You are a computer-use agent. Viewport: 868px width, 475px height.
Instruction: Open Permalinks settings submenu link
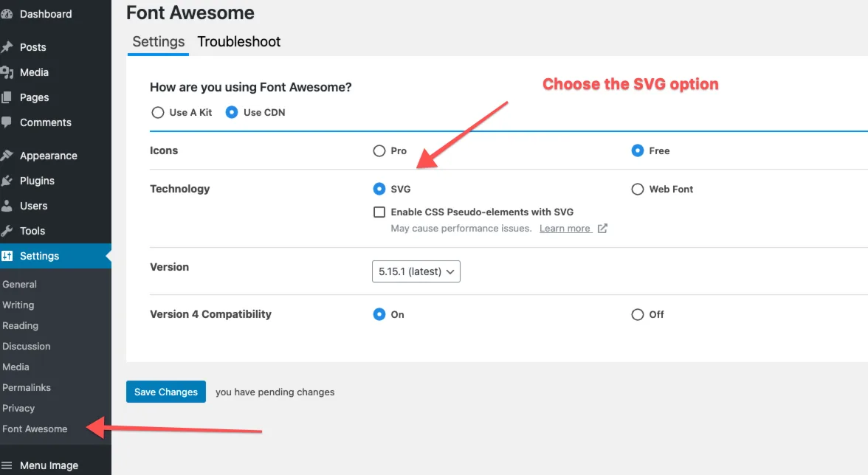[26, 388]
